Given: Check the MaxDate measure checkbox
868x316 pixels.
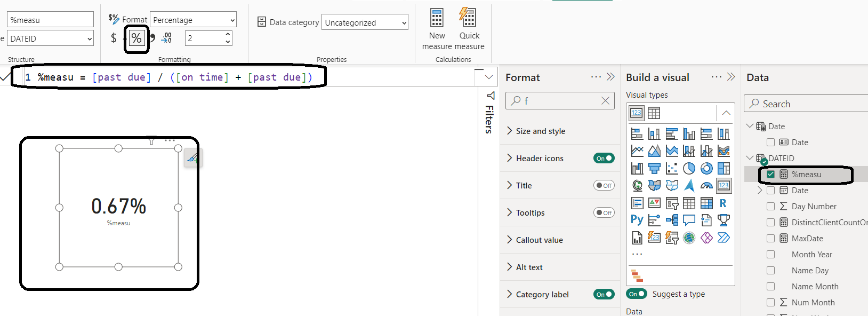Looking at the screenshot, I should [x=770, y=238].
